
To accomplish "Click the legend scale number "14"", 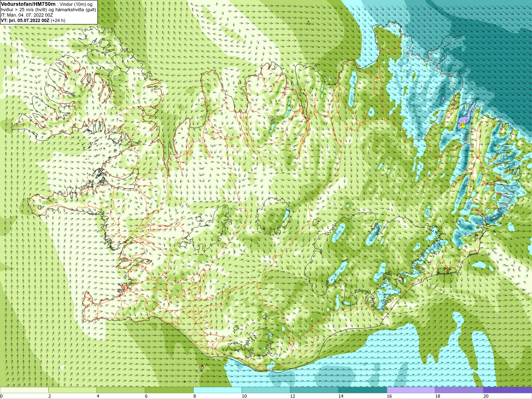I will point(341,396).
